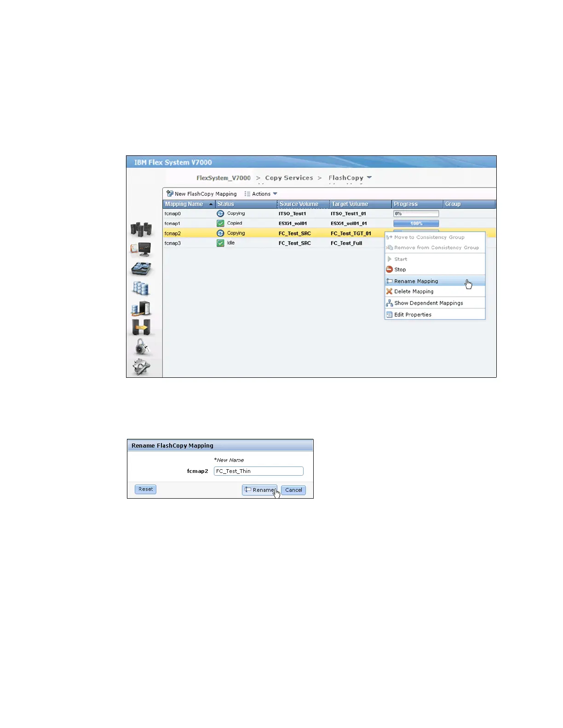Select Start in the context menu
The image size is (563, 728).
435,259
